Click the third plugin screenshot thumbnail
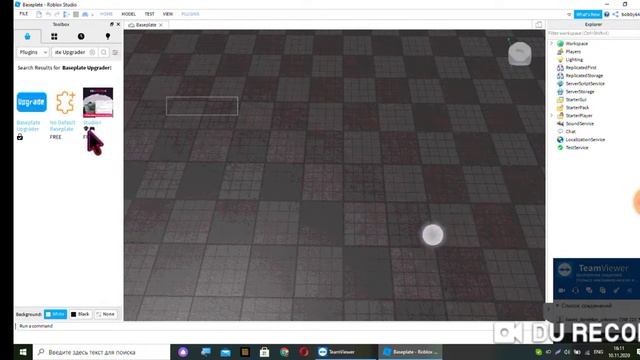 click(x=98, y=102)
